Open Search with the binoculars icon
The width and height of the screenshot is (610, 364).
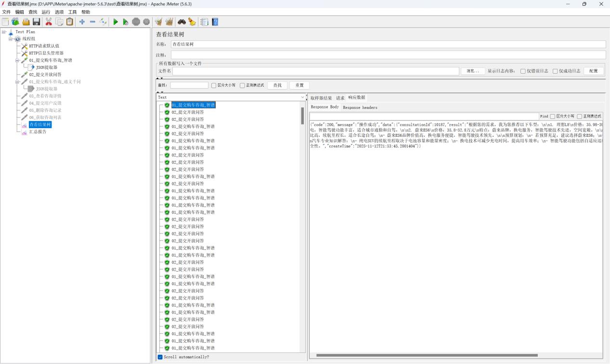point(182,22)
